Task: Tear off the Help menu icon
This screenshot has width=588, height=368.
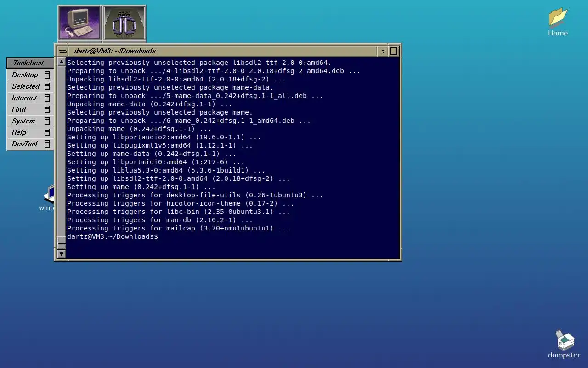Action: [x=47, y=132]
